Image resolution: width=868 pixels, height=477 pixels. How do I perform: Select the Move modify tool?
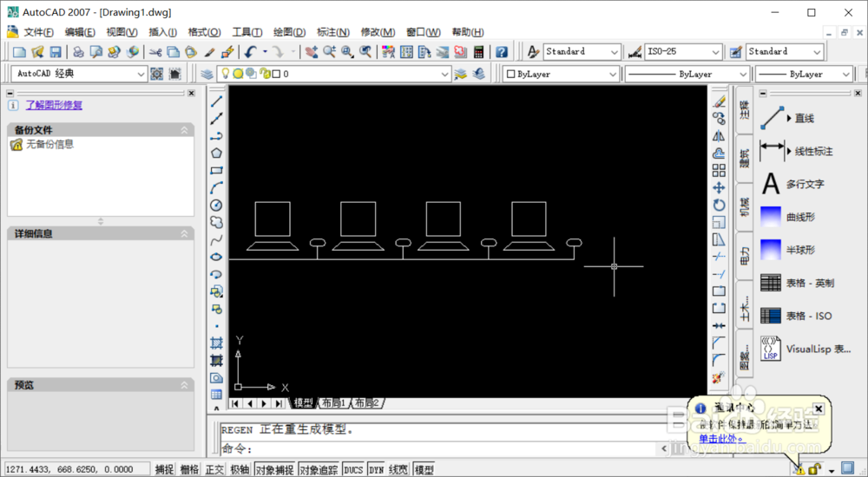(719, 187)
